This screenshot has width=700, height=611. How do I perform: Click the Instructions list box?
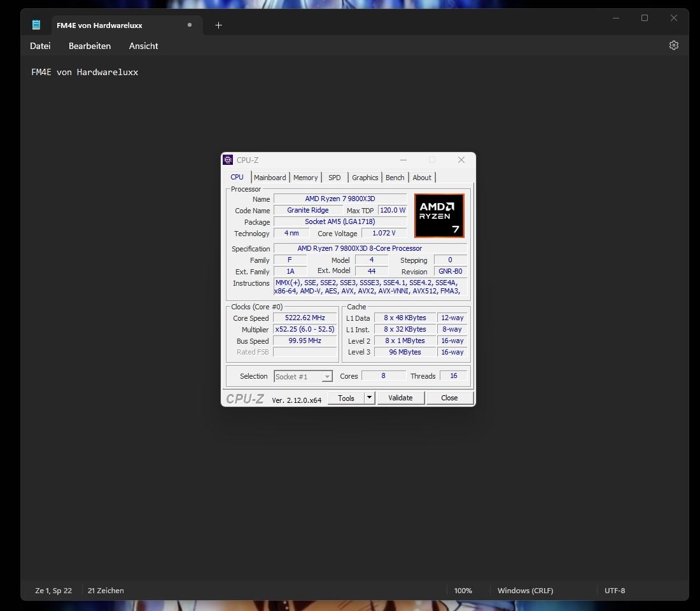coord(370,287)
